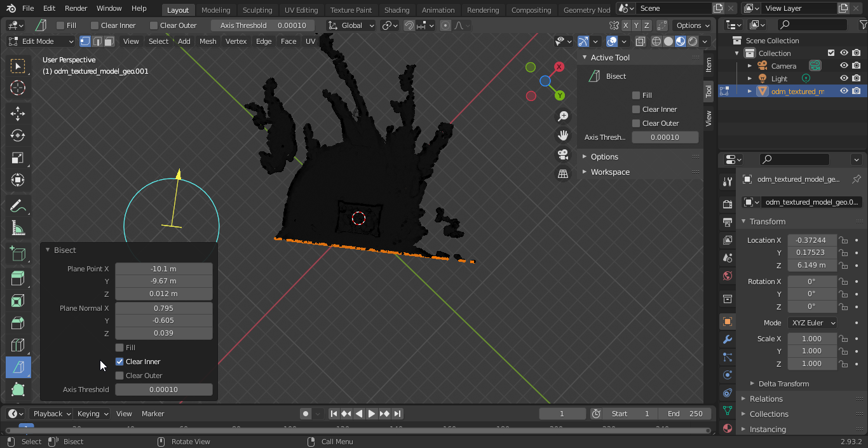Hide the Camera object in outliner
The width and height of the screenshot is (868, 448).
tap(844, 65)
